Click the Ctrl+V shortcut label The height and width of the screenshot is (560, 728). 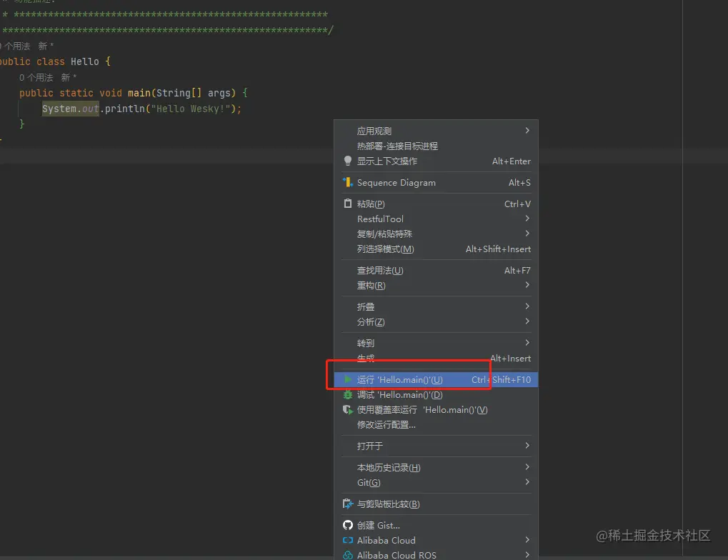point(517,204)
